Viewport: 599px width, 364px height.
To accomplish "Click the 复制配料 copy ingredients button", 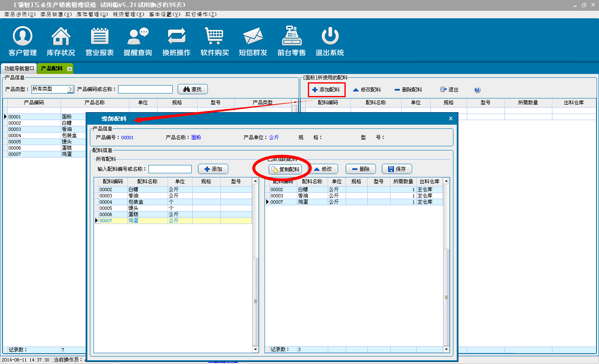I will [285, 169].
